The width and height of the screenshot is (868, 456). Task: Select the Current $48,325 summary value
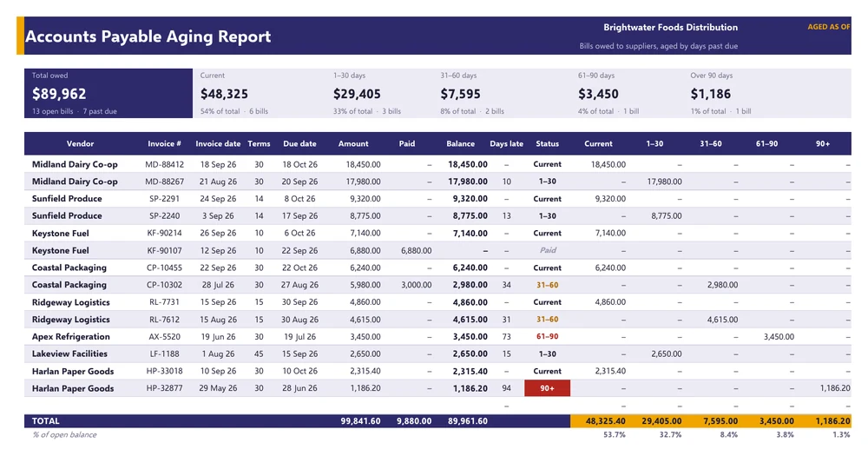[224, 94]
